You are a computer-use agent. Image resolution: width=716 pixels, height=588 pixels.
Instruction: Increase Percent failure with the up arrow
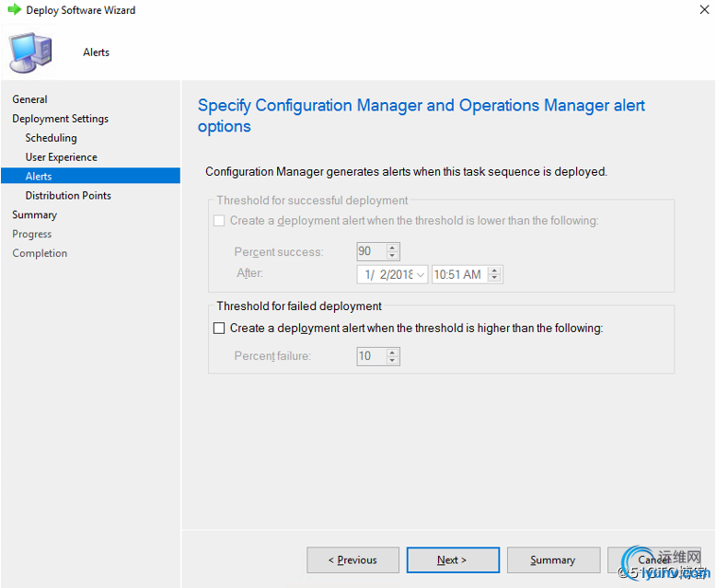[392, 352]
